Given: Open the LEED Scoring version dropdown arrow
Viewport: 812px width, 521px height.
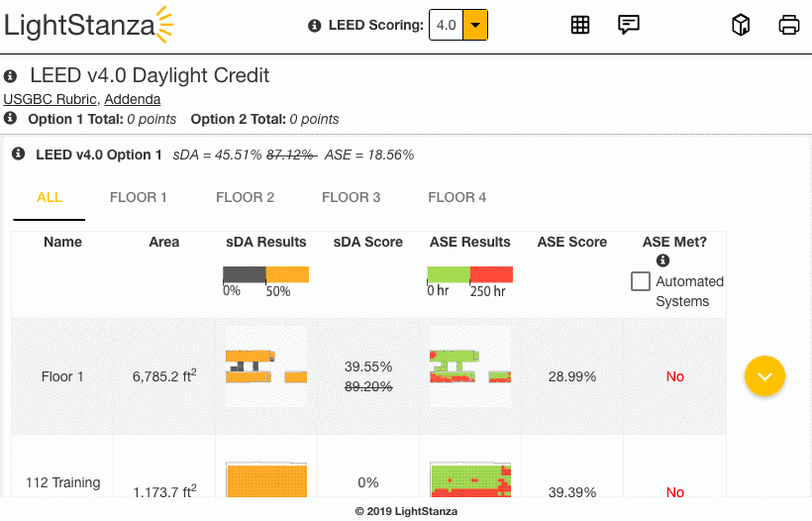Looking at the screenshot, I should pos(475,25).
